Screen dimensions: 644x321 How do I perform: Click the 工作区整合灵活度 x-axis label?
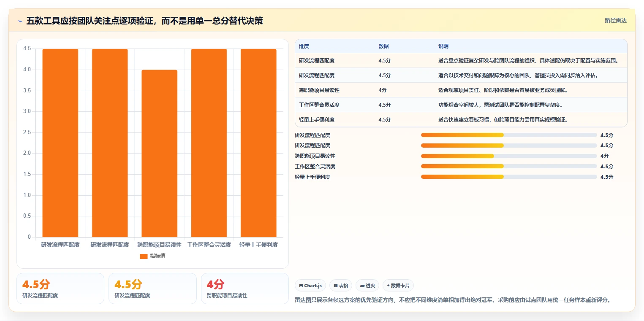[209, 245]
